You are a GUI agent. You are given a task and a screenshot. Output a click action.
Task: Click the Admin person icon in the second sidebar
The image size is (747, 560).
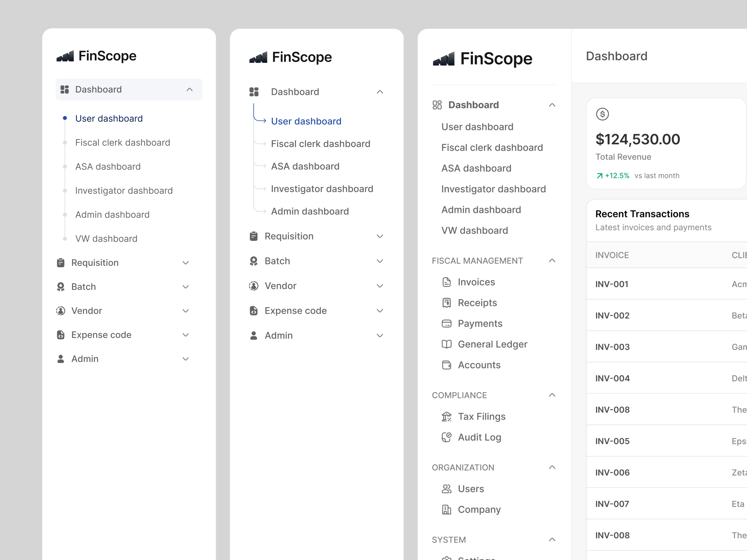pyautogui.click(x=254, y=336)
